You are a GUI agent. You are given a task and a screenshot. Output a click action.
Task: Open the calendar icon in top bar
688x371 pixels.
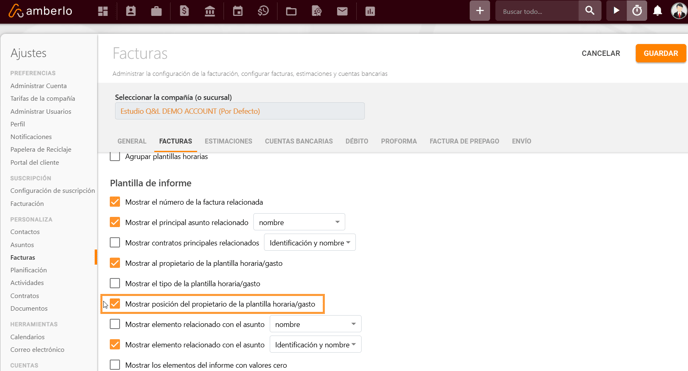[x=238, y=11]
